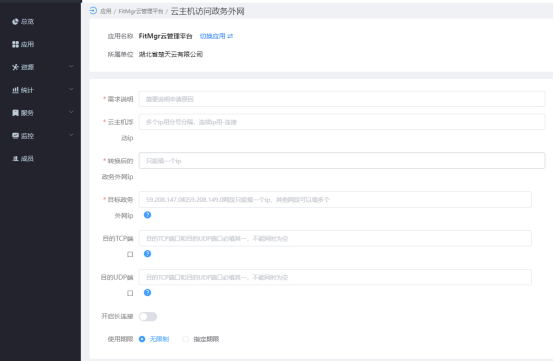Viewport: 554px width, 361px height.
Task: Click FitMgr云管理平台 in the breadcrumb
Action: pos(141,11)
